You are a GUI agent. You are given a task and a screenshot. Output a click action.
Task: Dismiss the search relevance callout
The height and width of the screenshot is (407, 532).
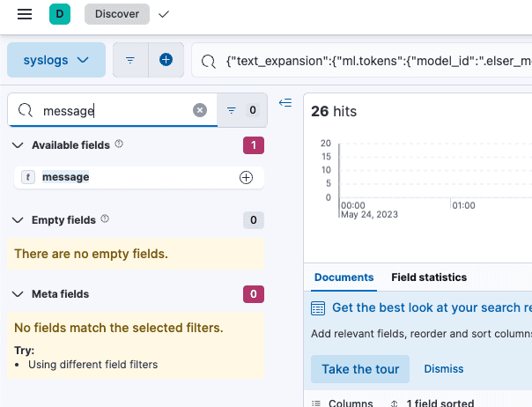pos(443,369)
